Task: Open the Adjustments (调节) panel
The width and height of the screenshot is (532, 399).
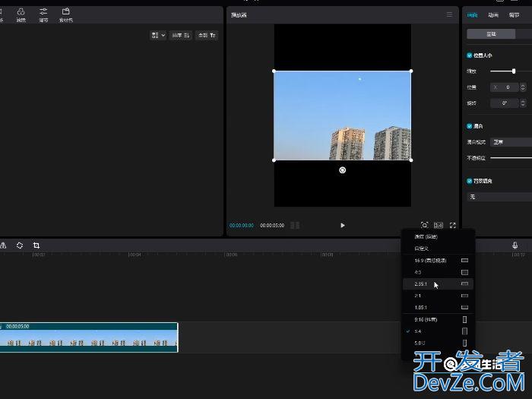Action: click(43, 15)
